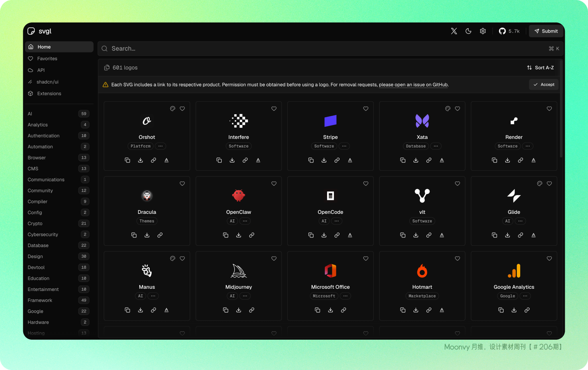Toggle dark mode with moon icon
The height and width of the screenshot is (370, 588).
point(468,31)
